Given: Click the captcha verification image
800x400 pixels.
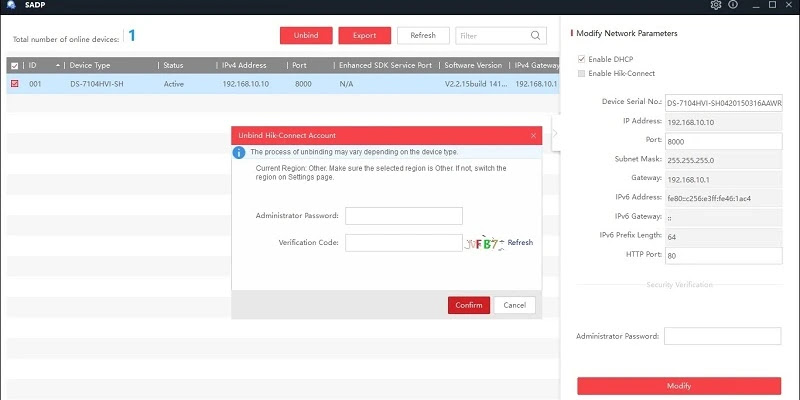Looking at the screenshot, I should pos(484,243).
